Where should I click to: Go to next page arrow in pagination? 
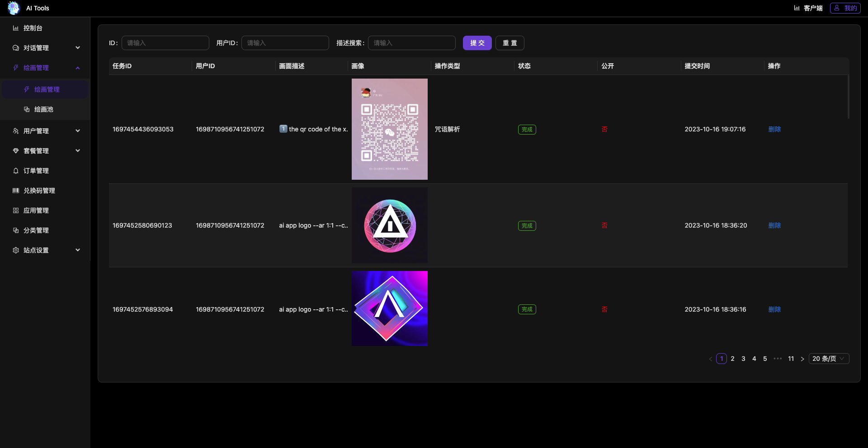coord(802,359)
